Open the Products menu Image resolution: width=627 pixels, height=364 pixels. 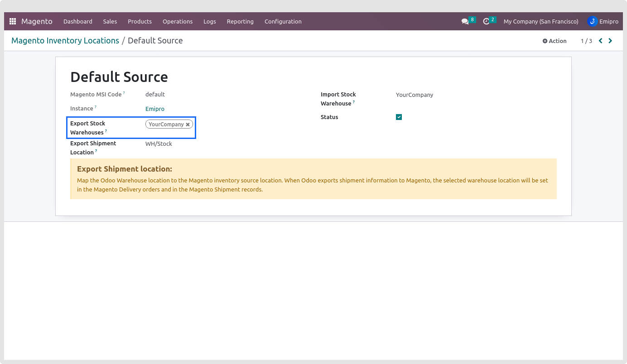(x=140, y=21)
